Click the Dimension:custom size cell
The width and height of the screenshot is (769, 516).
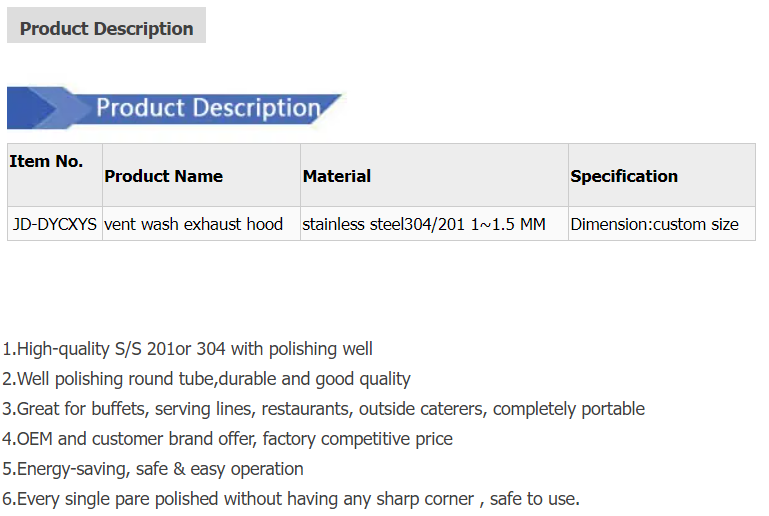[662, 224]
